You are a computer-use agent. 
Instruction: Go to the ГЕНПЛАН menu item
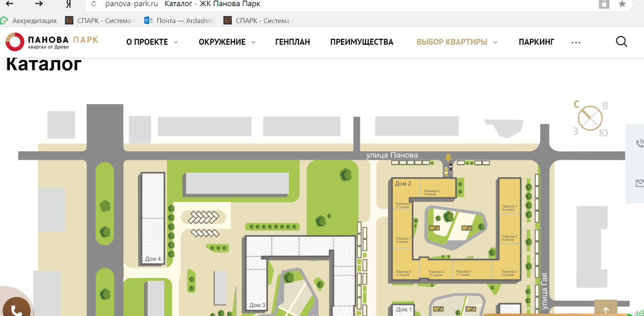[x=292, y=42]
